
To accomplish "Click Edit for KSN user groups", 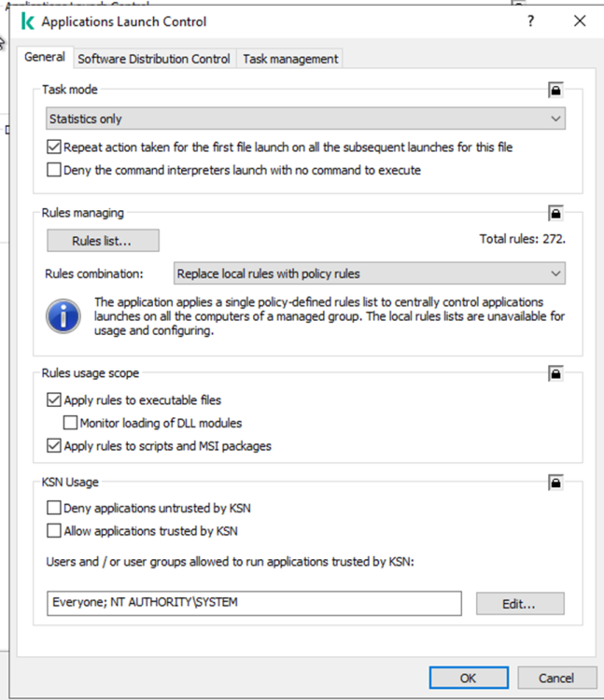I will point(519,604).
